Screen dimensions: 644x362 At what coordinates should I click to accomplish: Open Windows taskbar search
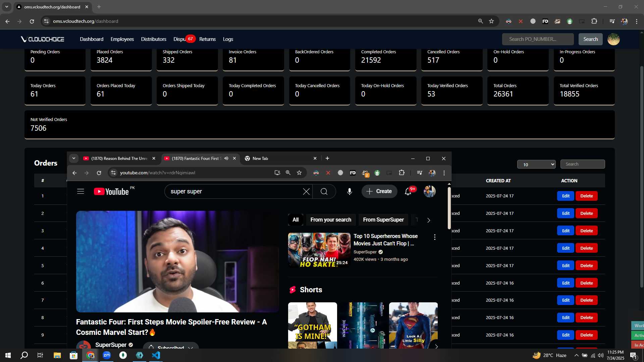(24, 355)
